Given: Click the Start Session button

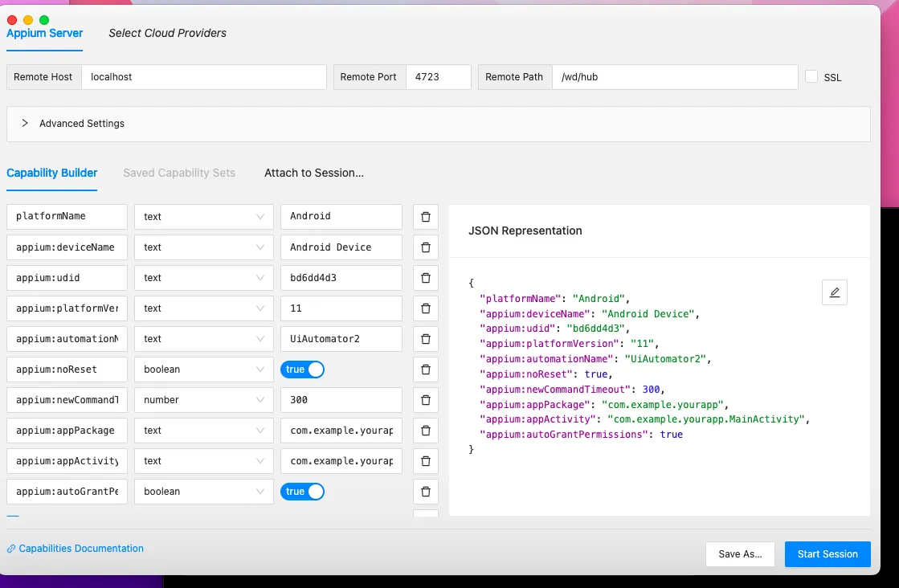Looking at the screenshot, I should pos(827,554).
